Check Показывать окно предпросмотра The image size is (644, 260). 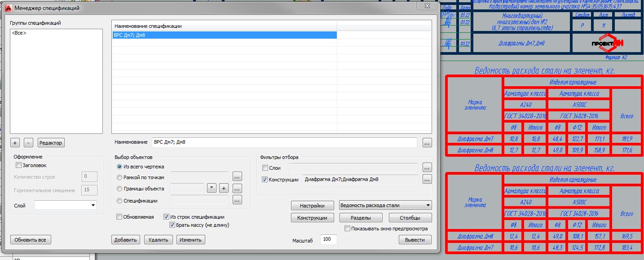point(348,229)
